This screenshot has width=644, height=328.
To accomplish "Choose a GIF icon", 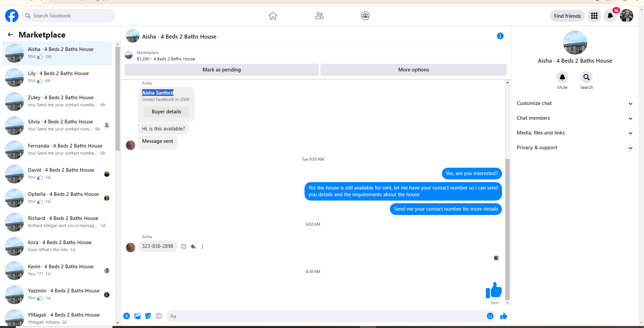I will click(159, 316).
